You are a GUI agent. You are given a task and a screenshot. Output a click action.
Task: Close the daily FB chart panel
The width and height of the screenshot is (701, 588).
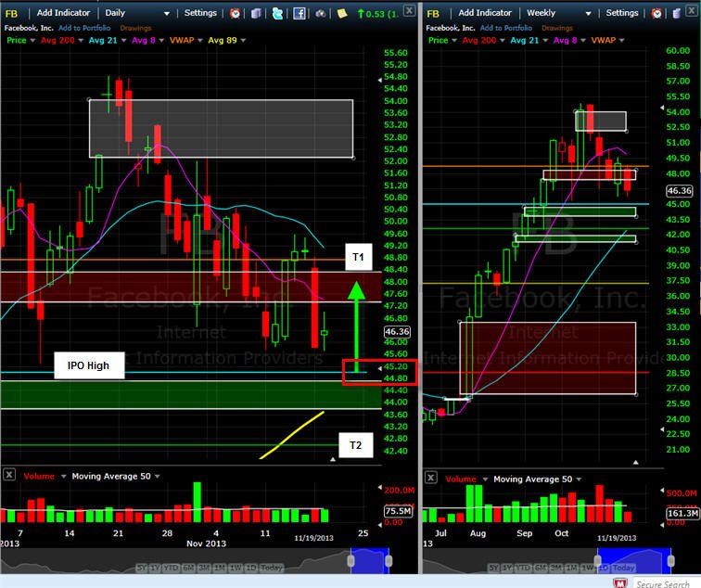point(409,10)
